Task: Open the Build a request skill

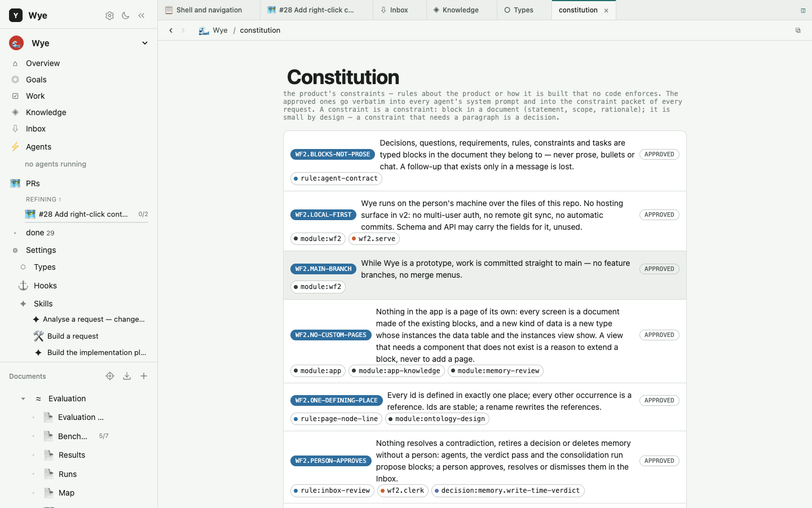Action: pyautogui.click(x=73, y=336)
